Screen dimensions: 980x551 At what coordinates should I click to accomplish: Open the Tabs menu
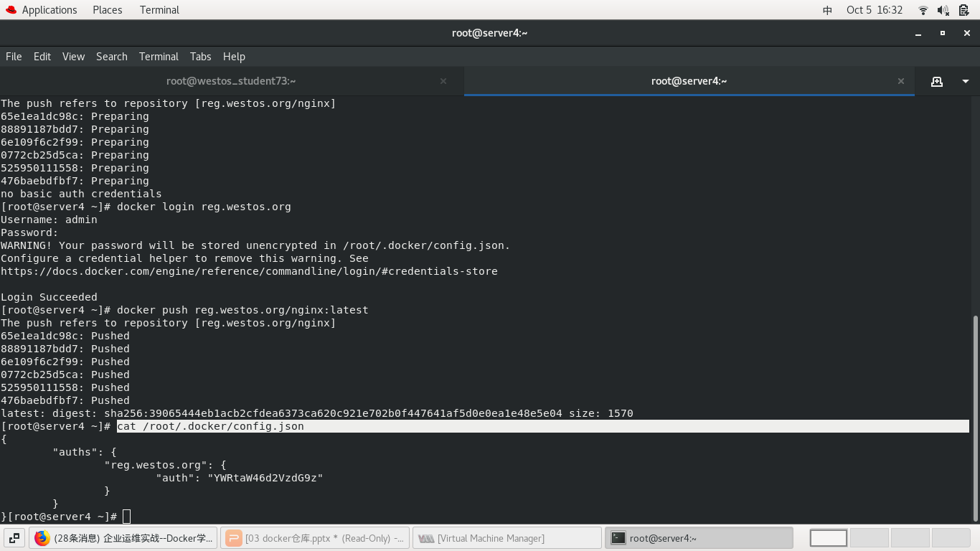[200, 57]
